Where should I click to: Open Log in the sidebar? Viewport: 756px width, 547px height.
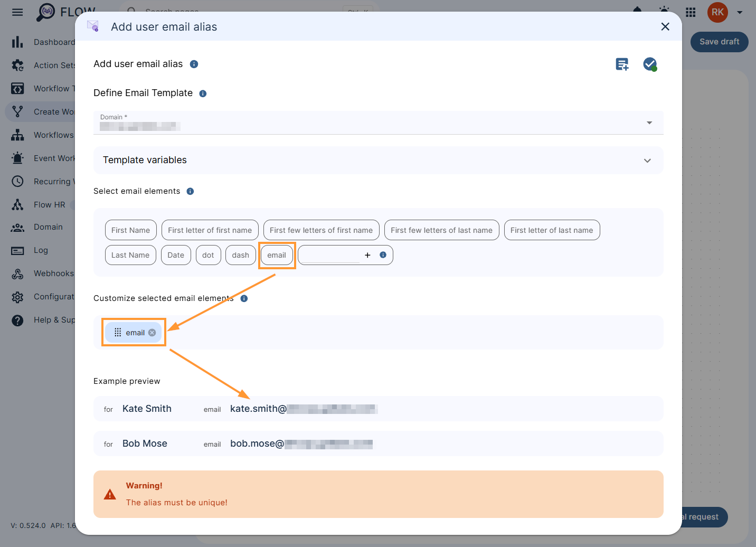(x=41, y=250)
